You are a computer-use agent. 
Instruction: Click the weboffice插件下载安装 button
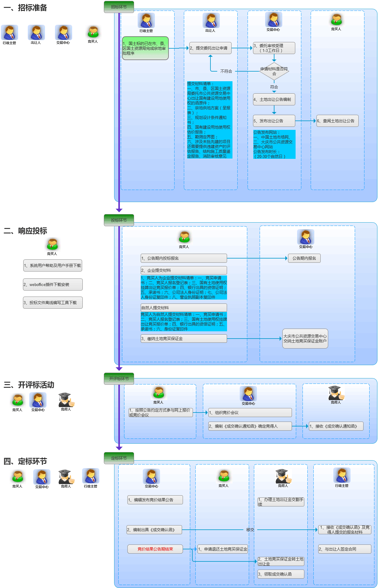click(53, 284)
